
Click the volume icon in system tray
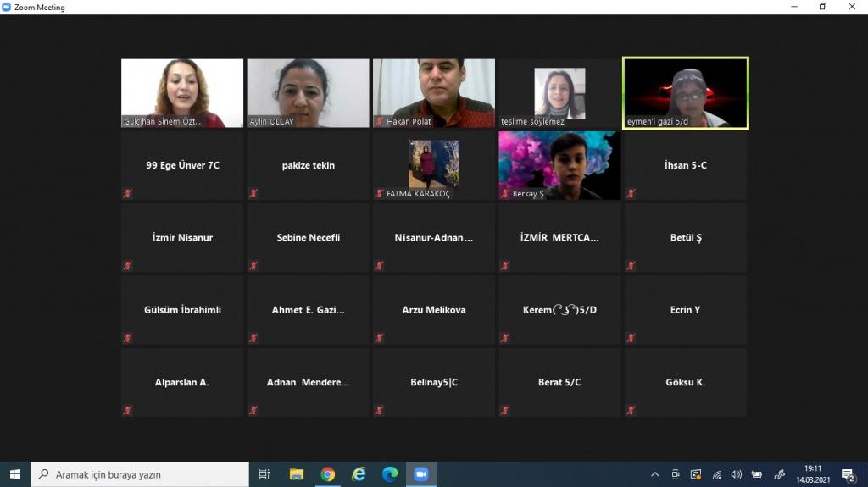click(x=736, y=474)
